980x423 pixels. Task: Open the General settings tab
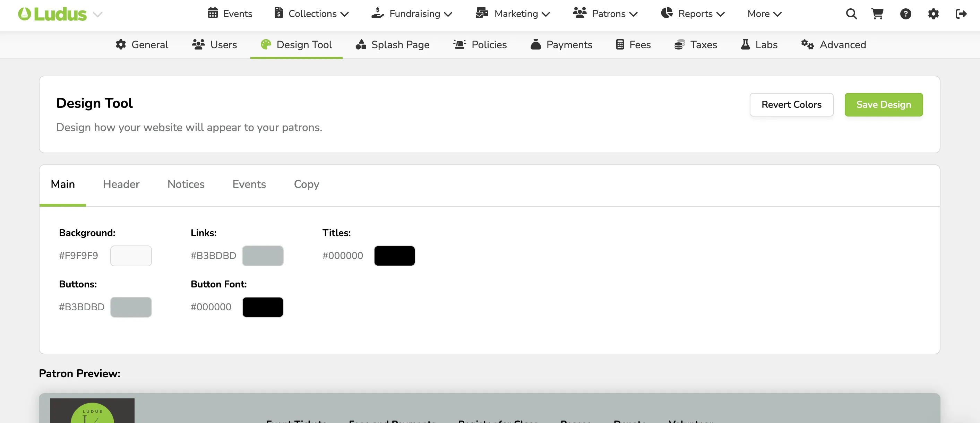pos(142,44)
